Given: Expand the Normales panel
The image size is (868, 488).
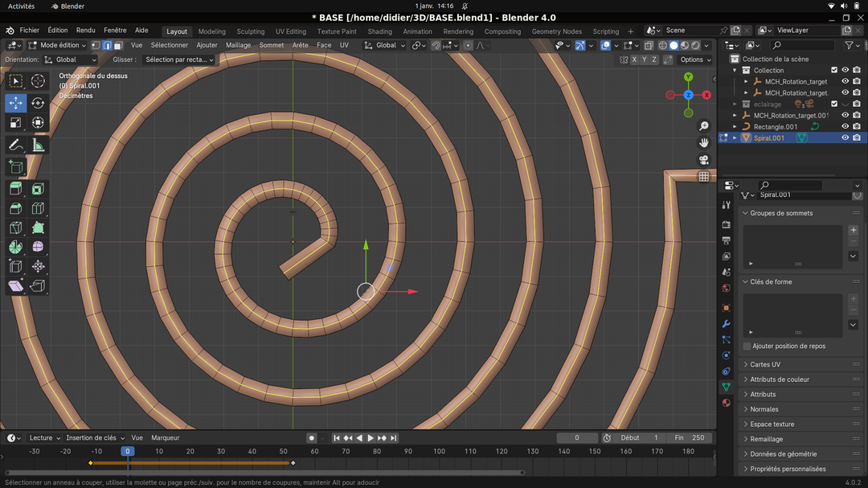Looking at the screenshot, I should pyautogui.click(x=800, y=409).
